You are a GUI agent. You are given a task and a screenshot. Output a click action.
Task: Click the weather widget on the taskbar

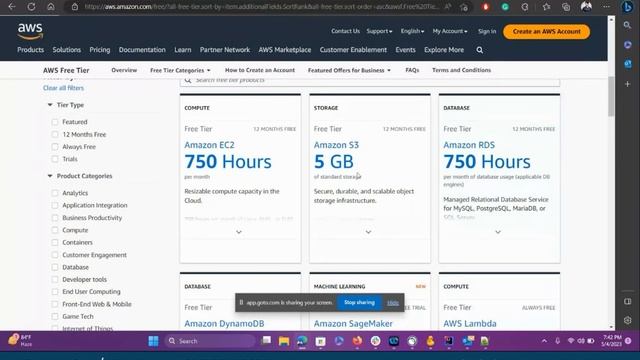(20, 340)
